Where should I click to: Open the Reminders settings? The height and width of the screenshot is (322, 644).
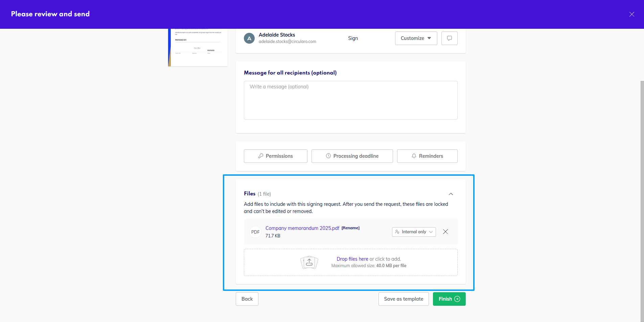click(427, 156)
